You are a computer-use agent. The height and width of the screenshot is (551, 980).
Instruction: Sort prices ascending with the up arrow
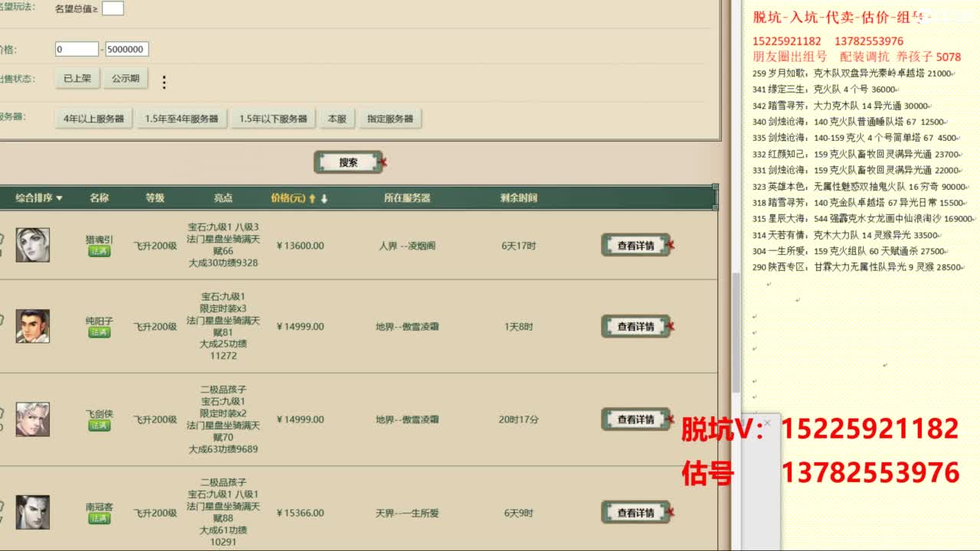tap(312, 198)
